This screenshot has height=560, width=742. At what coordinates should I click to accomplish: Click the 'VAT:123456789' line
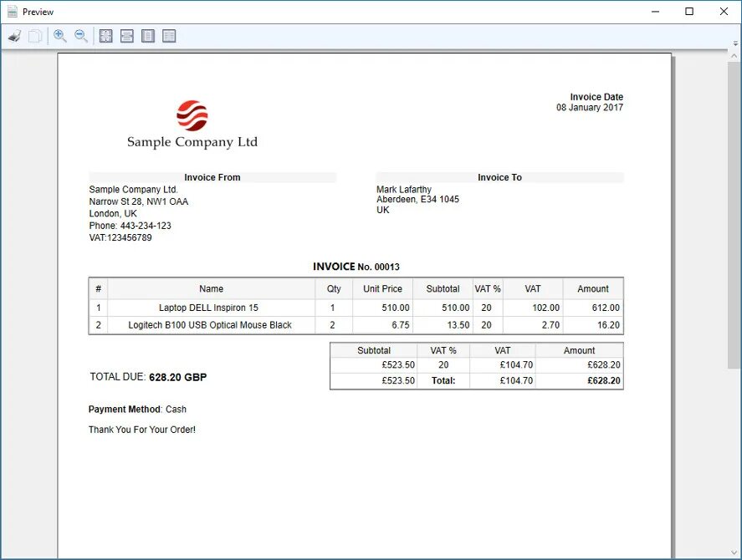[x=120, y=237]
